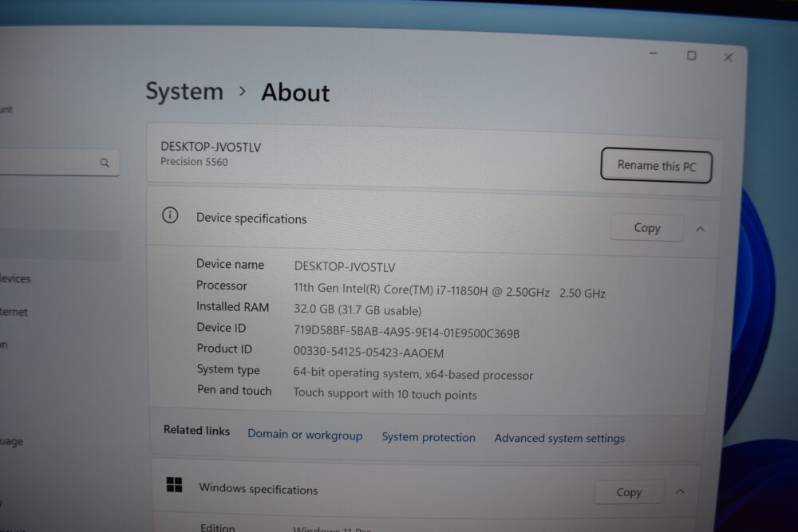Copy the Device specifications

click(x=647, y=228)
